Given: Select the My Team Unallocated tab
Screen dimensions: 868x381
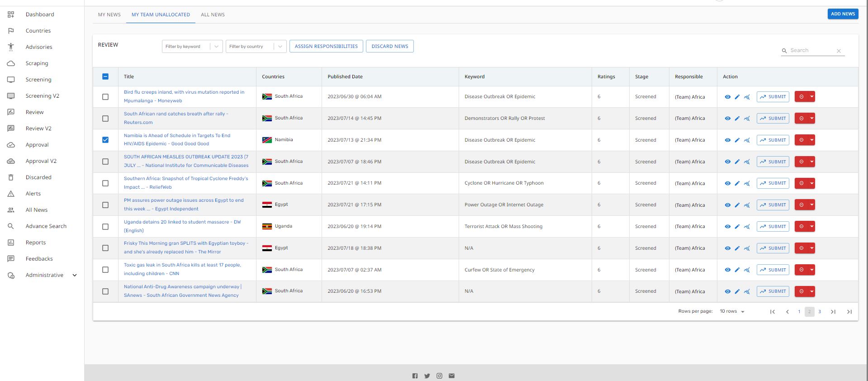Looking at the screenshot, I should (161, 15).
